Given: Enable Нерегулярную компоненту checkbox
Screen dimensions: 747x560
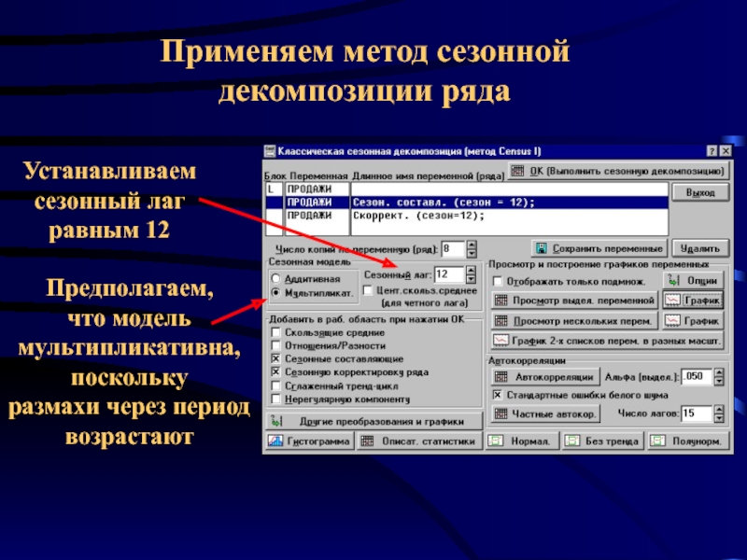Looking at the screenshot, I should pyautogui.click(x=275, y=399).
